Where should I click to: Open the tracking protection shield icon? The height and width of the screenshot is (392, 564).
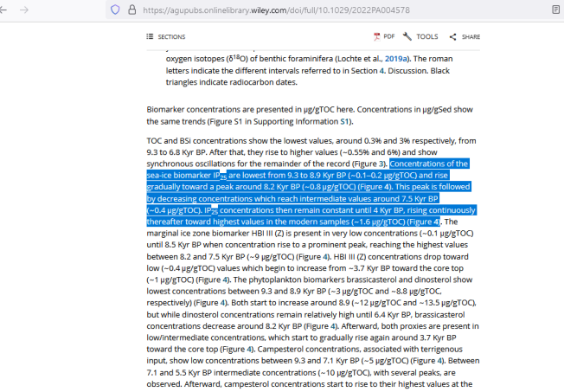(115, 10)
